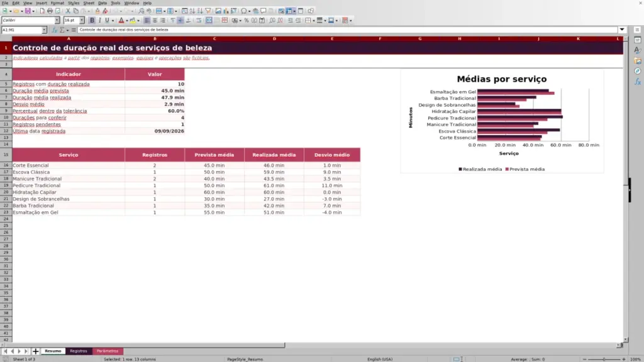Toggle center horizontally alignment
644x362 pixels.
click(x=155, y=20)
